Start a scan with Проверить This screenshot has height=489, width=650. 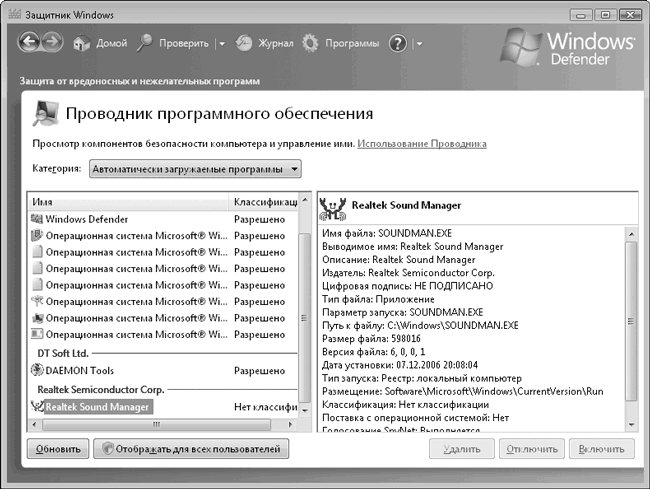click(173, 44)
